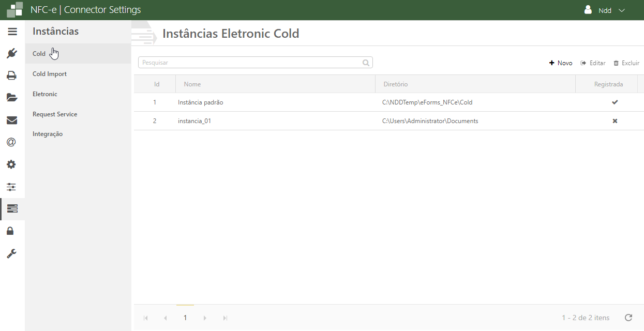Viewport: 644px width, 331px height.
Task: Open Request Service menu item
Action: click(x=55, y=114)
